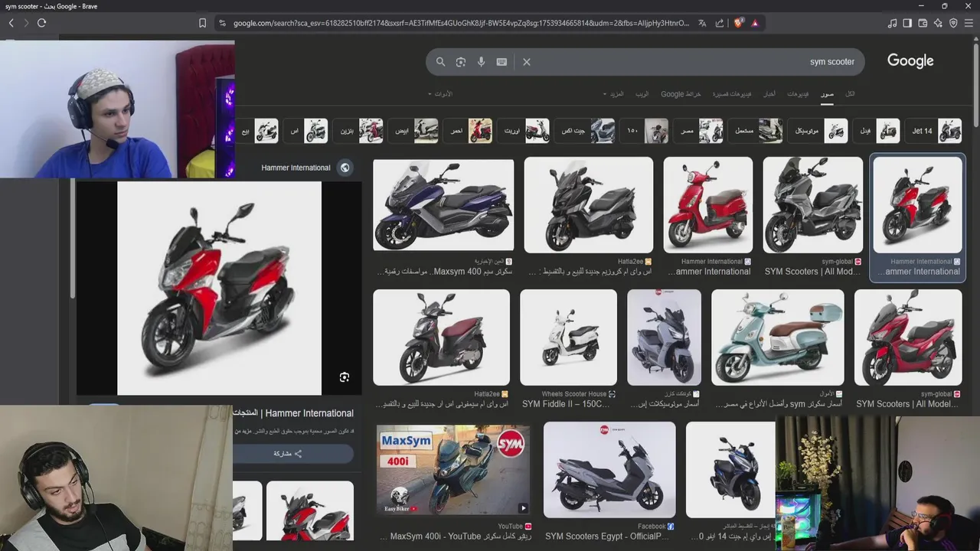
Task: Open the Brave Shields lion icon
Action: click(x=739, y=23)
